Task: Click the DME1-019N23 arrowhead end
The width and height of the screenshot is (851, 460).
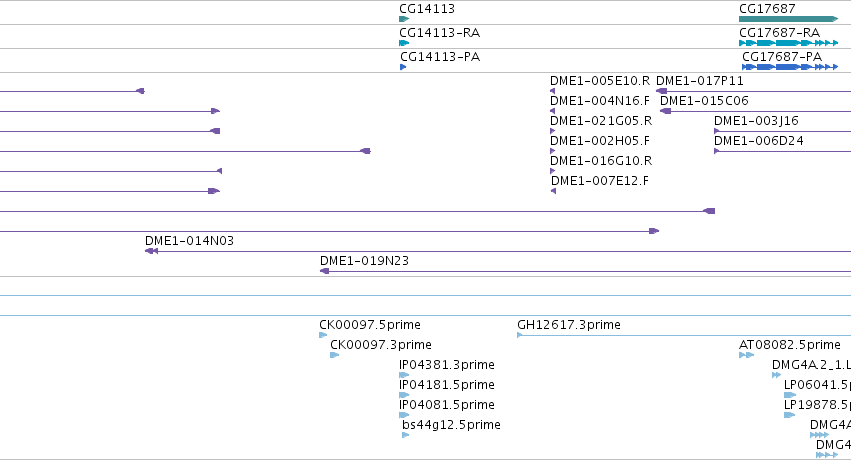Action: (x=325, y=271)
